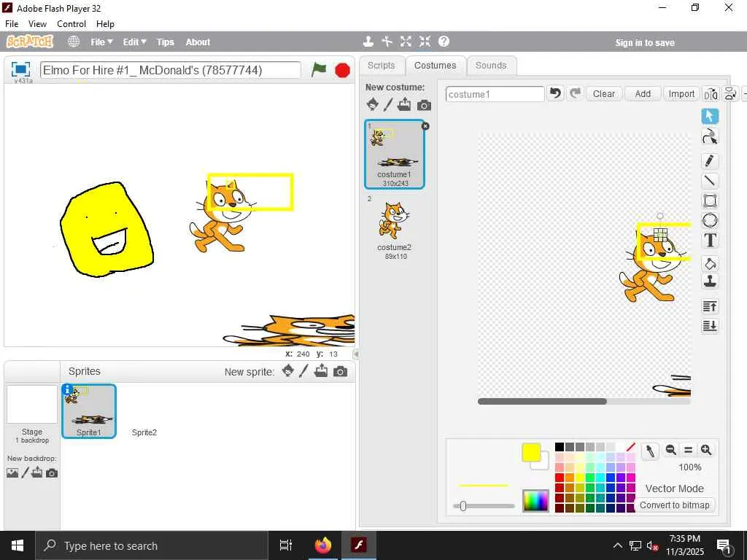Screen dimensions: 747x560
Task: Switch stage to presentation mode
Action: point(20,69)
